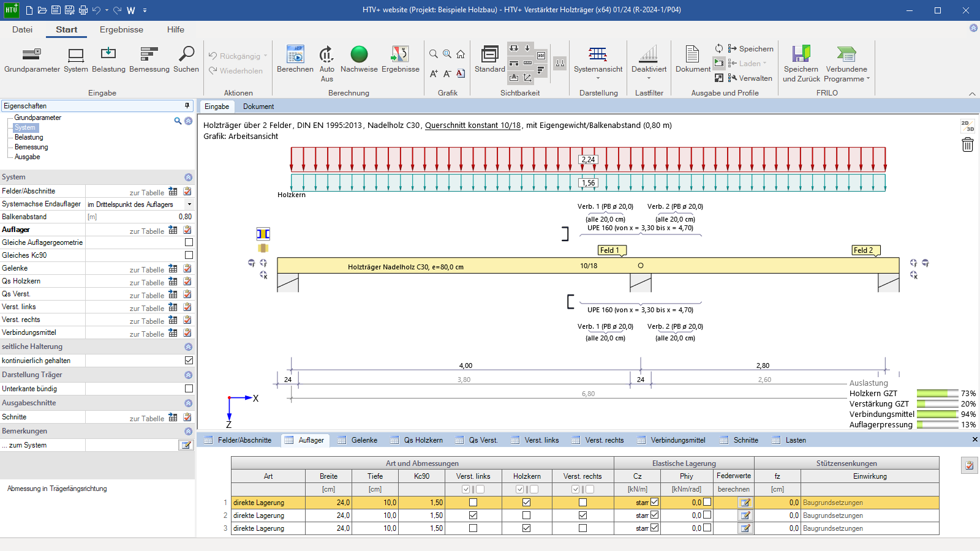This screenshot has height=551, width=980.
Task: Click the Belastung ribbon icon
Action: [108, 54]
